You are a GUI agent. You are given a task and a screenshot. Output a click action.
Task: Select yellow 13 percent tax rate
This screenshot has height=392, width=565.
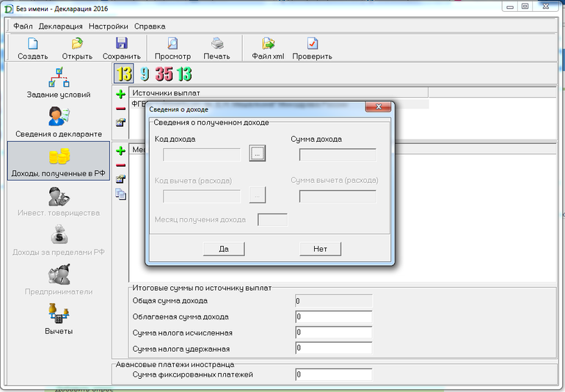124,74
